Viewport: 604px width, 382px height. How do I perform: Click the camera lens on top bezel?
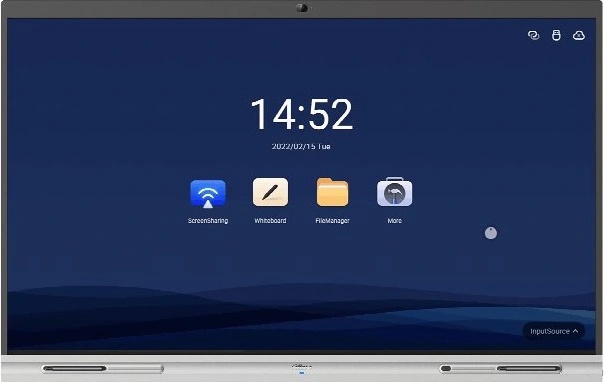pyautogui.click(x=302, y=8)
